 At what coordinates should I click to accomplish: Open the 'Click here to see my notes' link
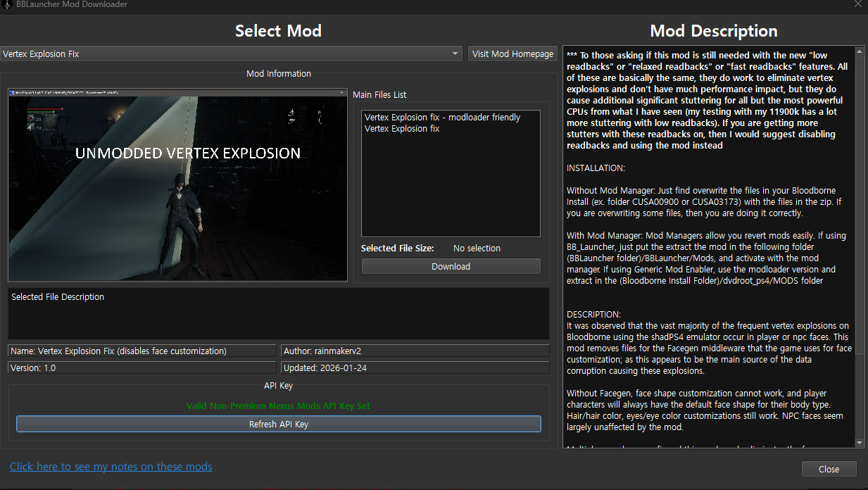[x=111, y=466]
